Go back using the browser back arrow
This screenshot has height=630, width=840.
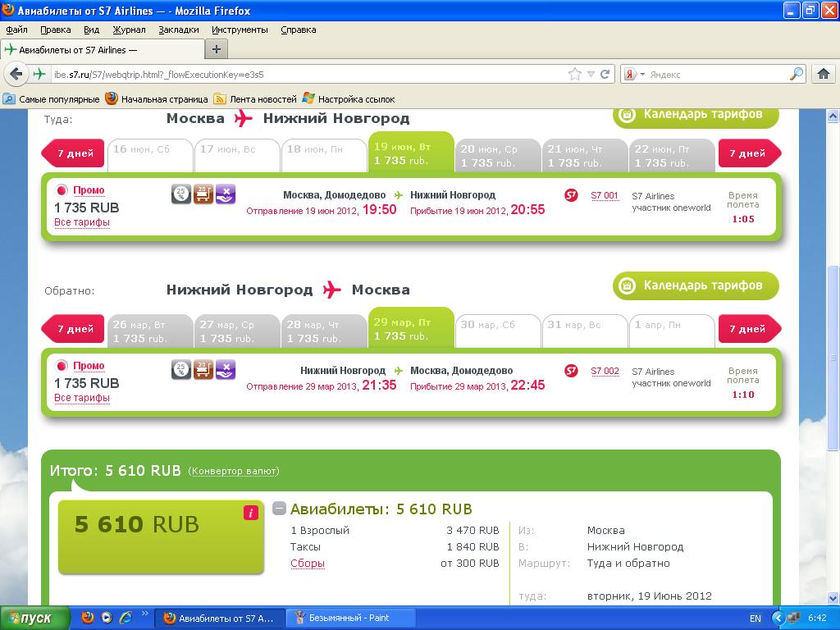pos(16,74)
